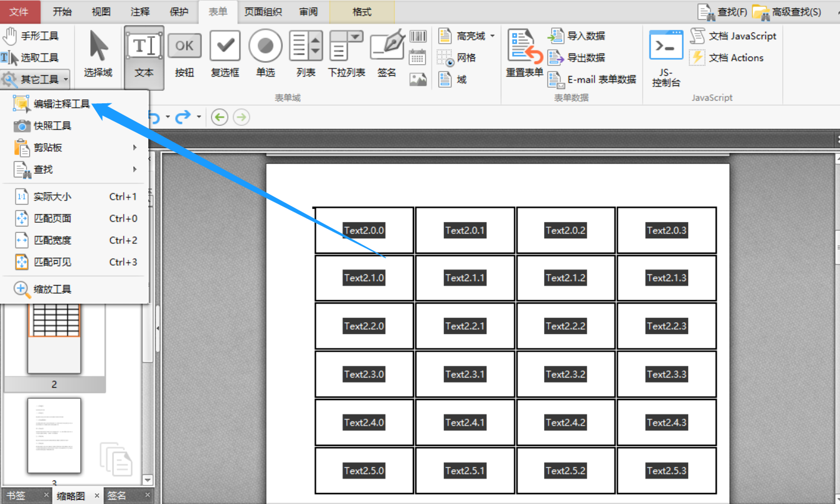Close the 书签 panel tab
Viewport: 840px width, 504px height.
coord(47,495)
